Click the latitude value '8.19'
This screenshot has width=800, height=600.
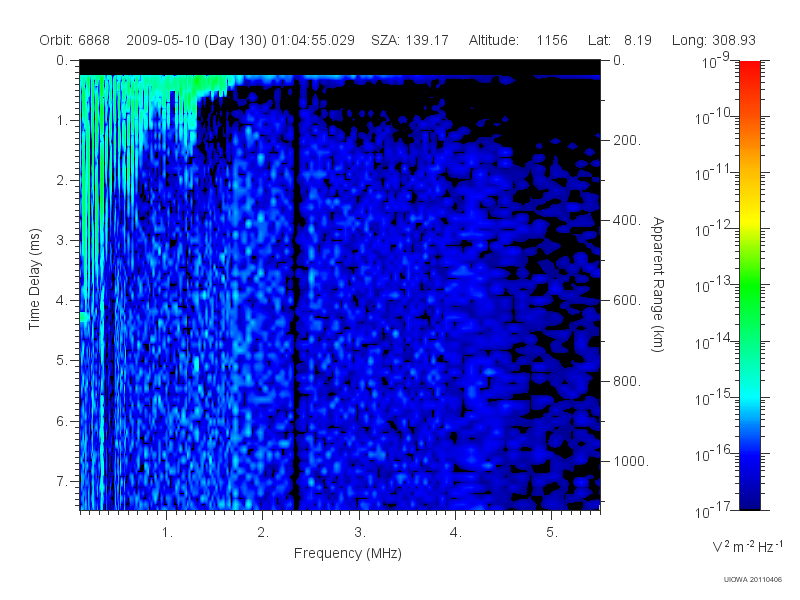click(x=638, y=40)
